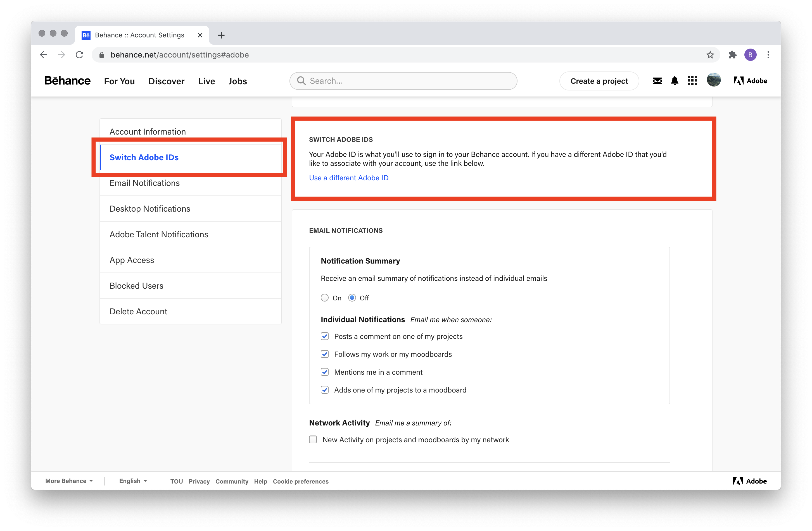Open the Discover nav item
Viewport: 812px width, 531px height.
coord(167,81)
